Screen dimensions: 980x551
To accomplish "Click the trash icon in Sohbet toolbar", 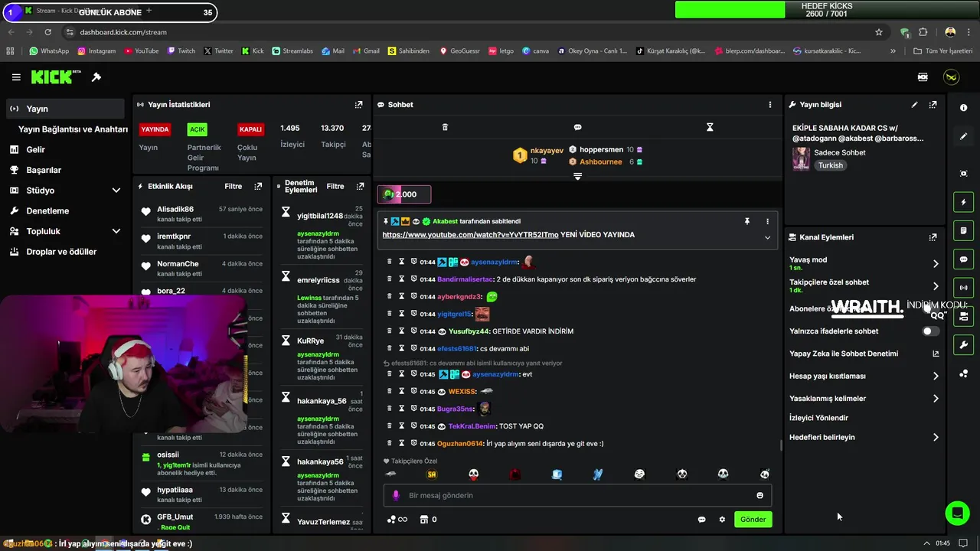I will click(x=445, y=127).
